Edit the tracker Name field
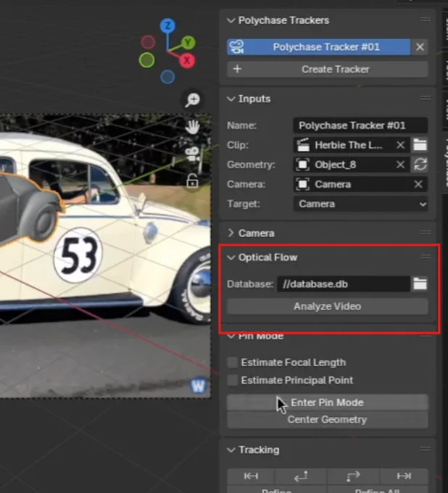The height and width of the screenshot is (493, 448). pos(360,125)
